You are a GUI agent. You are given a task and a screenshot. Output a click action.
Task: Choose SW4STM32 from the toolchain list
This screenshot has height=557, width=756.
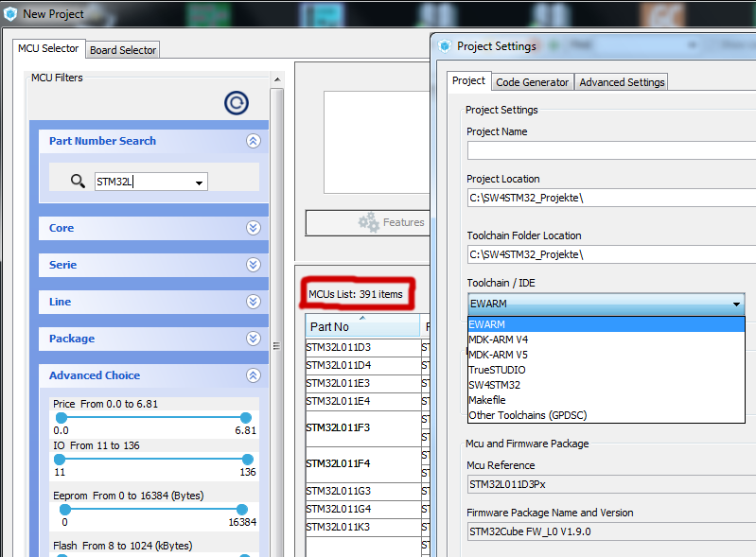[x=607, y=385]
